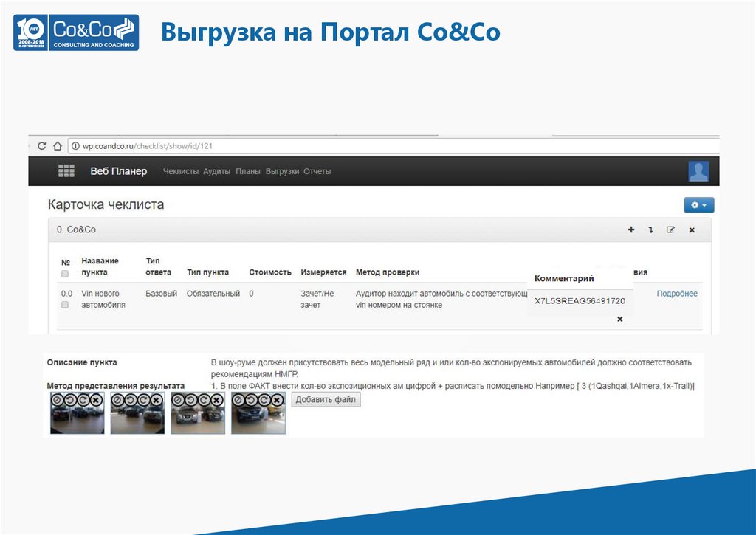Close the Комментарий popup with its X
The width and height of the screenshot is (756, 535).
click(619, 319)
